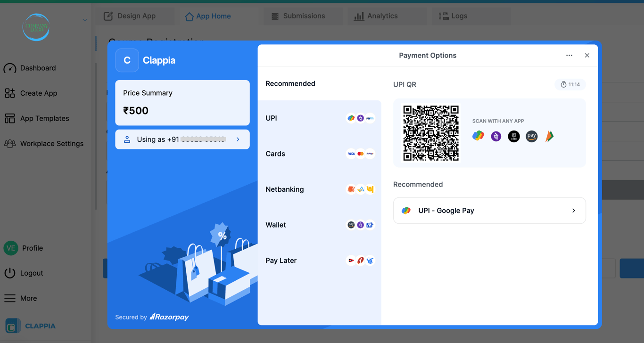The width and height of the screenshot is (644, 343).
Task: Click the Amazon Pay icon beside the QR code
Action: 532,136
